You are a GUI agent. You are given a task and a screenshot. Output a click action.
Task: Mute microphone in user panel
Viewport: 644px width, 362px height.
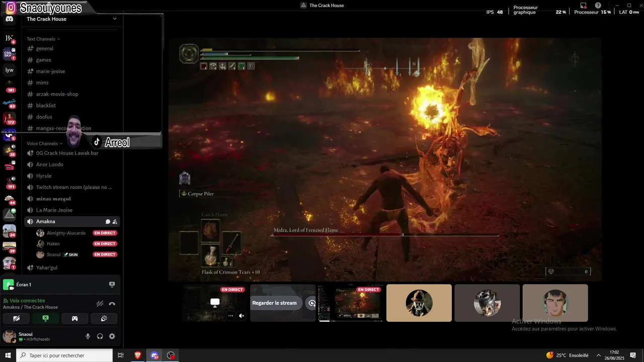[88, 336]
